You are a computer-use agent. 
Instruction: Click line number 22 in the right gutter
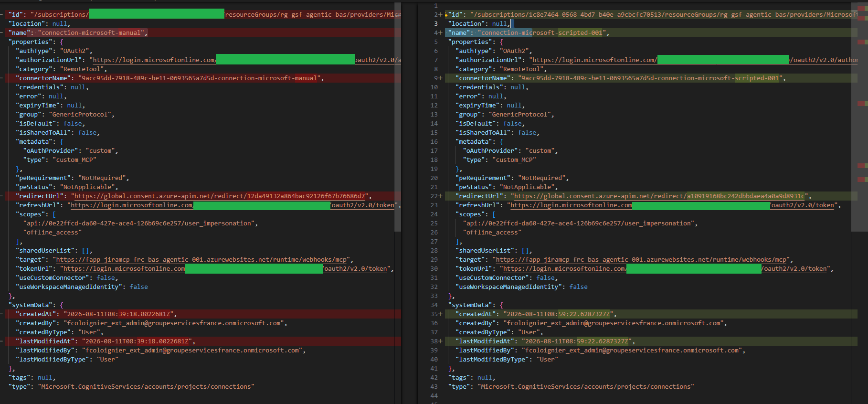[434, 196]
